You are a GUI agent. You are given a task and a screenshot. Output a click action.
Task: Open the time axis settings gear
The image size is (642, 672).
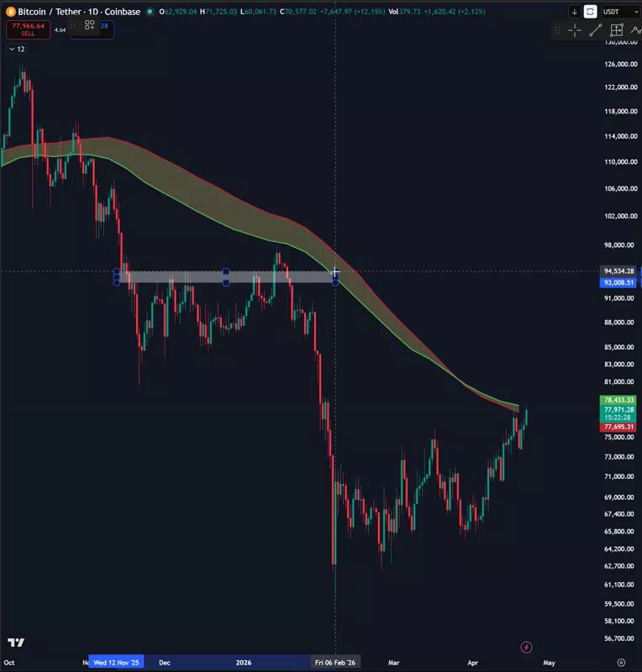(621, 663)
